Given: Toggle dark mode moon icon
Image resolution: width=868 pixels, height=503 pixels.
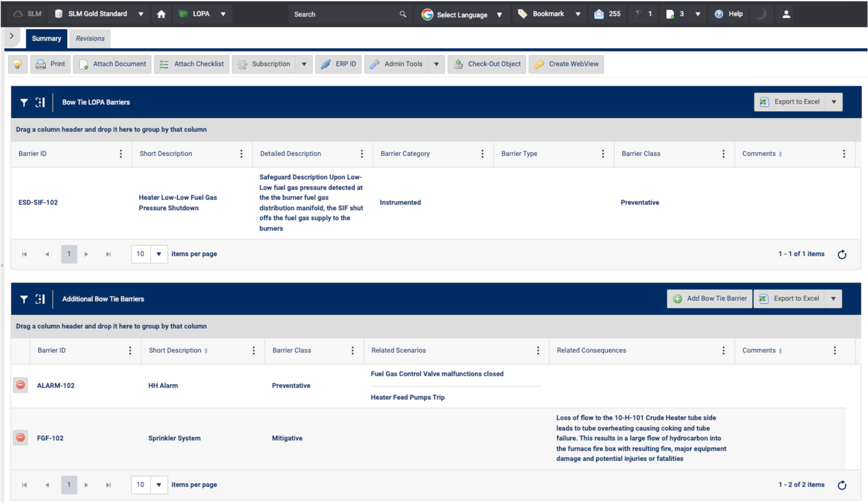Looking at the screenshot, I should (761, 14).
